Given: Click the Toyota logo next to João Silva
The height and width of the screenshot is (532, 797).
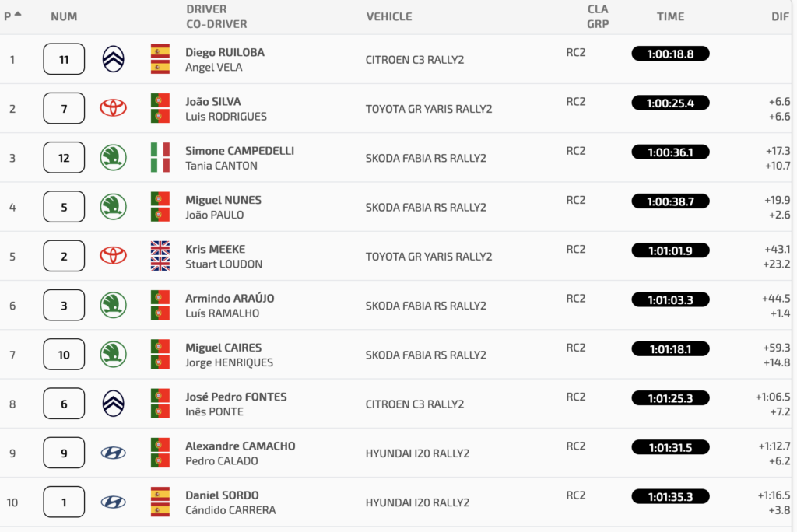Looking at the screenshot, I should click(113, 107).
